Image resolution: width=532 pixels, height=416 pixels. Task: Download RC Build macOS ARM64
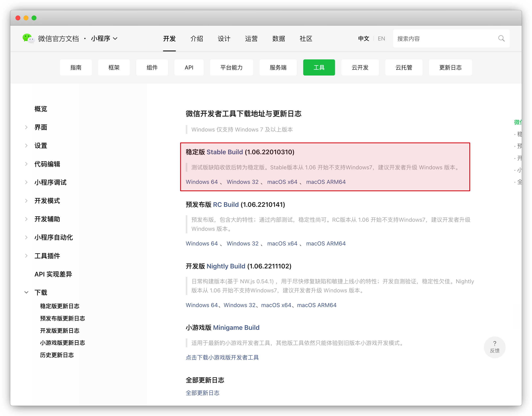[326, 243]
